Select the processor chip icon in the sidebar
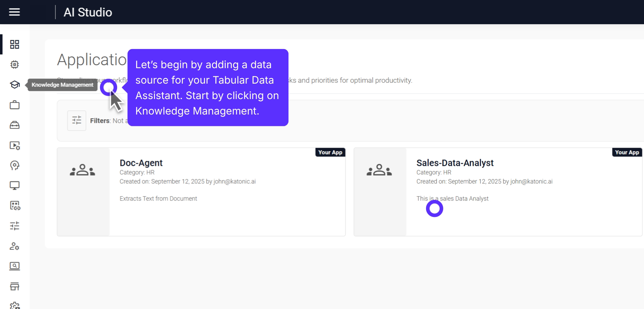Screen dimensions: 644x309 (15, 64)
